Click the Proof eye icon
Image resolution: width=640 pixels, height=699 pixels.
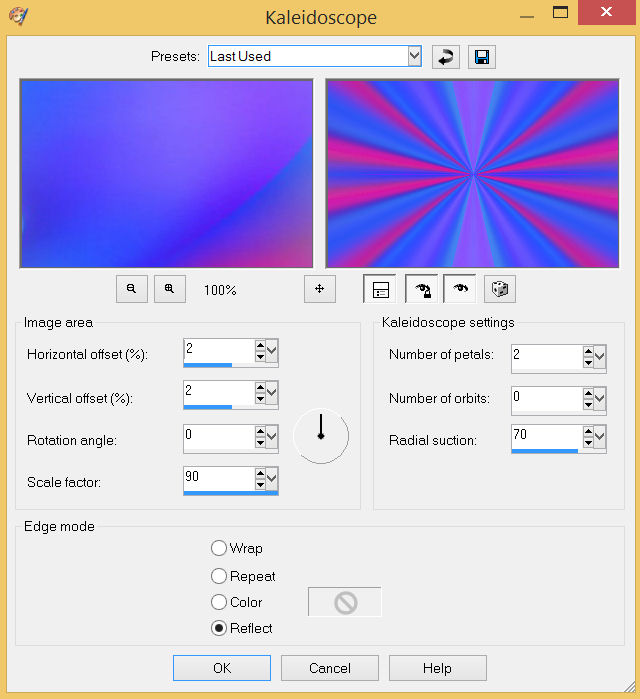[x=460, y=289]
